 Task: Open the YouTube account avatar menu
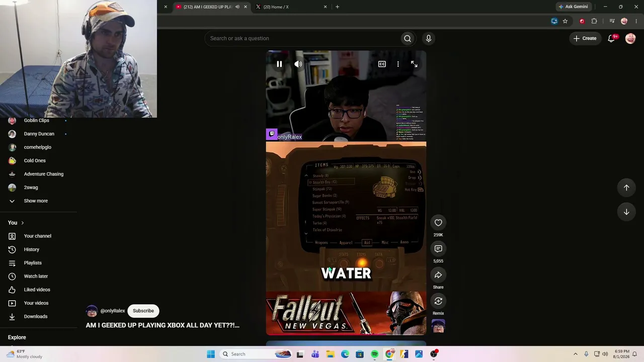(x=630, y=38)
